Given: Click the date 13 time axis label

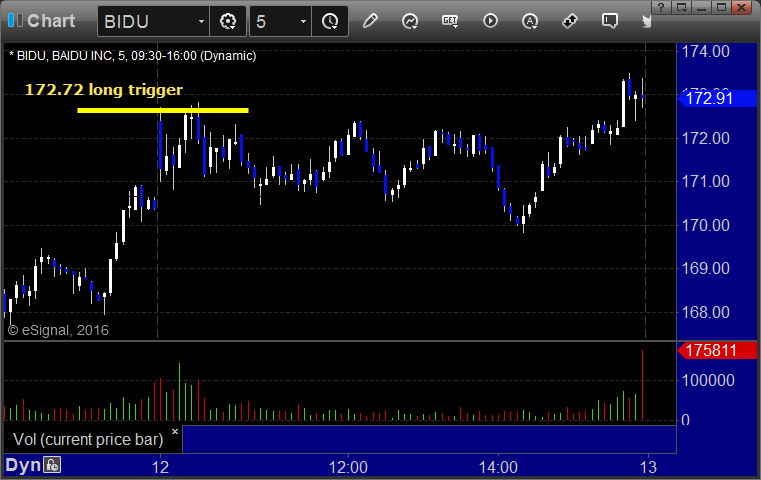Looking at the screenshot, I should coord(648,467).
